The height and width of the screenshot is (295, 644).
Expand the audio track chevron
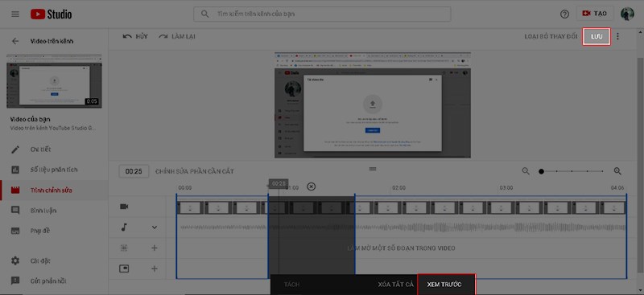tap(155, 227)
